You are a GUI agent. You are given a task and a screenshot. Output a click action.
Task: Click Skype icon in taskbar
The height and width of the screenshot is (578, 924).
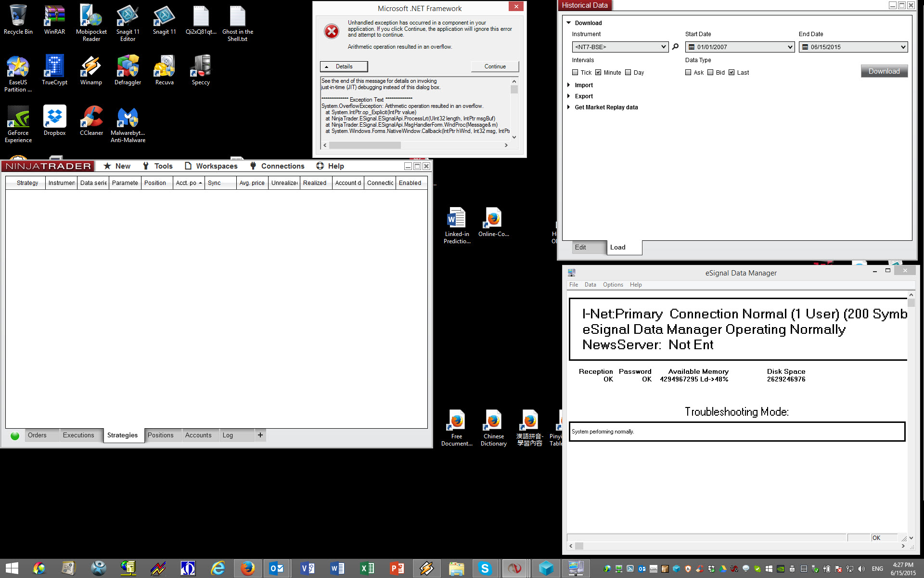point(485,568)
